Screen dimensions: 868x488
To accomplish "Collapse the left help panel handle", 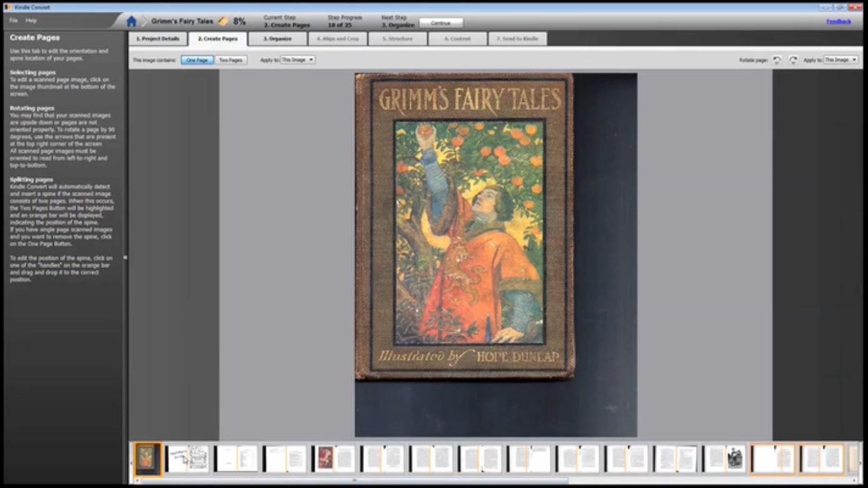I will [125, 257].
